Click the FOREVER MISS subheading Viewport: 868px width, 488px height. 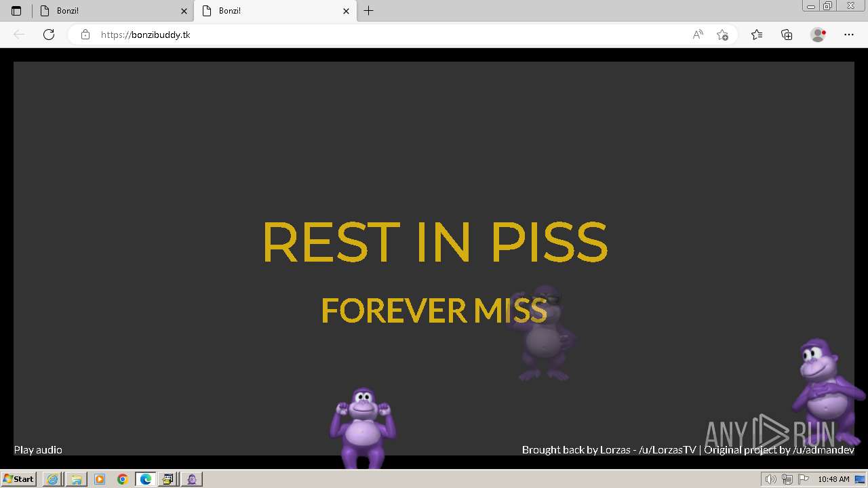[x=434, y=310]
